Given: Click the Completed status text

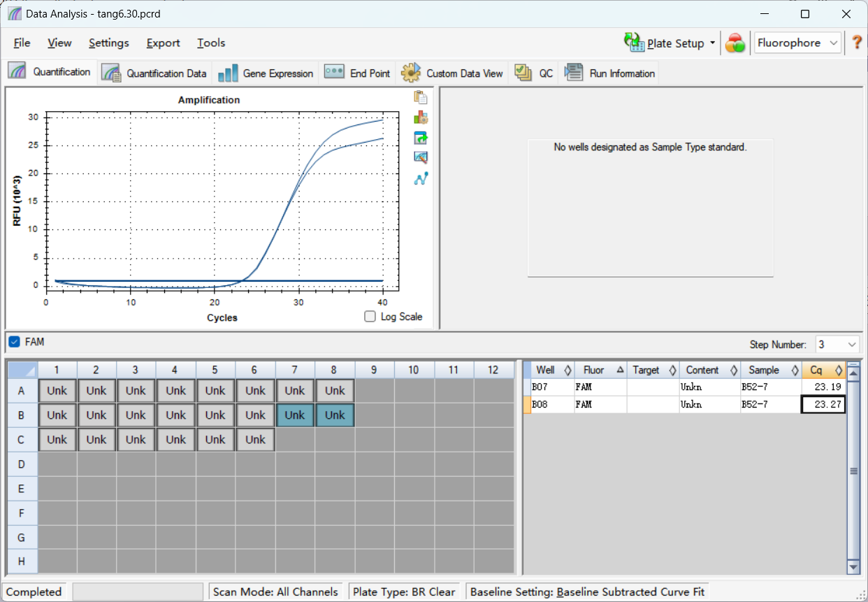Looking at the screenshot, I should pos(34,592).
